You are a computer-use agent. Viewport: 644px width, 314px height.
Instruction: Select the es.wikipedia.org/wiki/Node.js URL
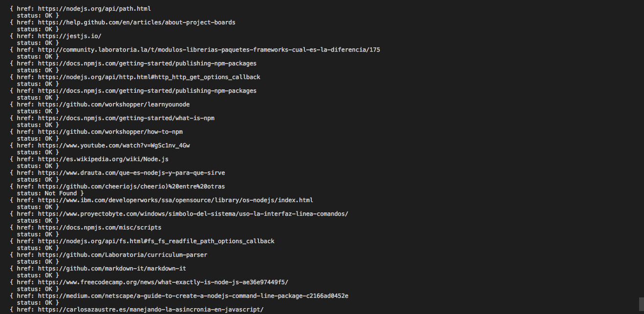point(103,159)
